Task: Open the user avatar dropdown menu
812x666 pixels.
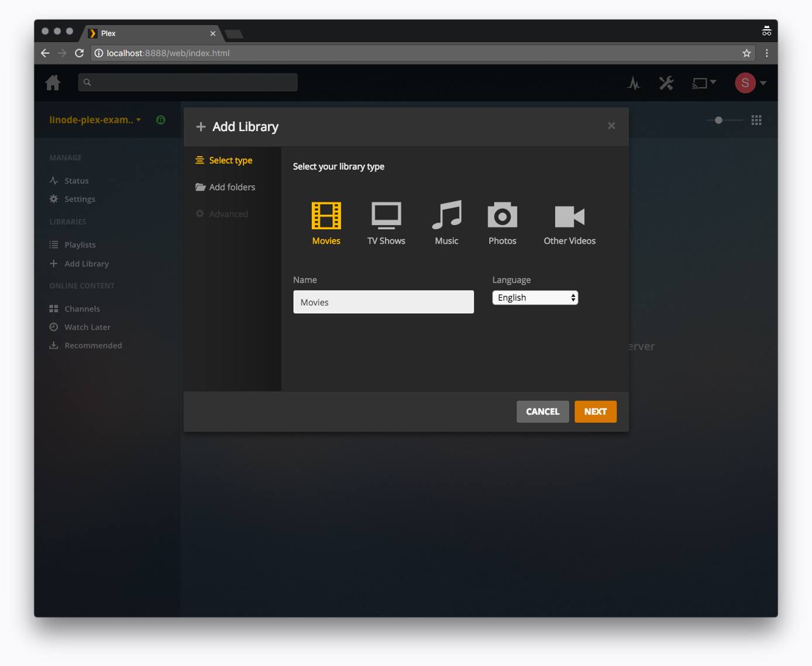Action: click(744, 82)
